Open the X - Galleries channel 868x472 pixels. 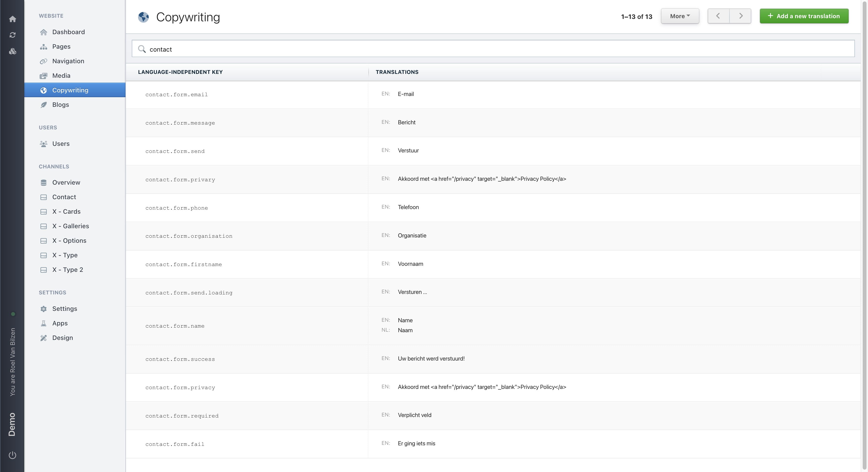[x=70, y=226]
